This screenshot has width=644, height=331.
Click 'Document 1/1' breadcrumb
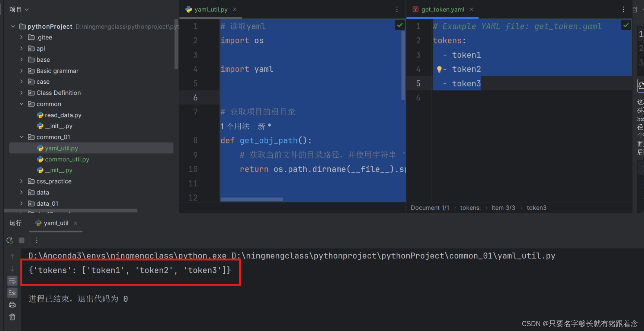point(430,208)
